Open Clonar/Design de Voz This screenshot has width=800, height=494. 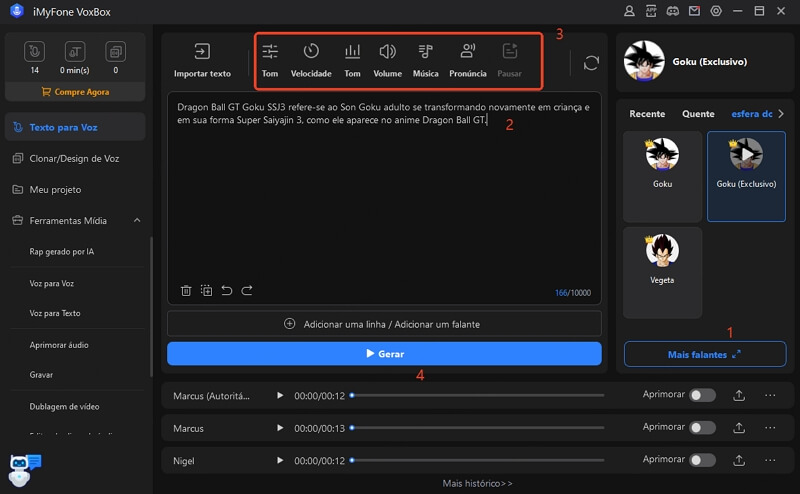tap(75, 159)
